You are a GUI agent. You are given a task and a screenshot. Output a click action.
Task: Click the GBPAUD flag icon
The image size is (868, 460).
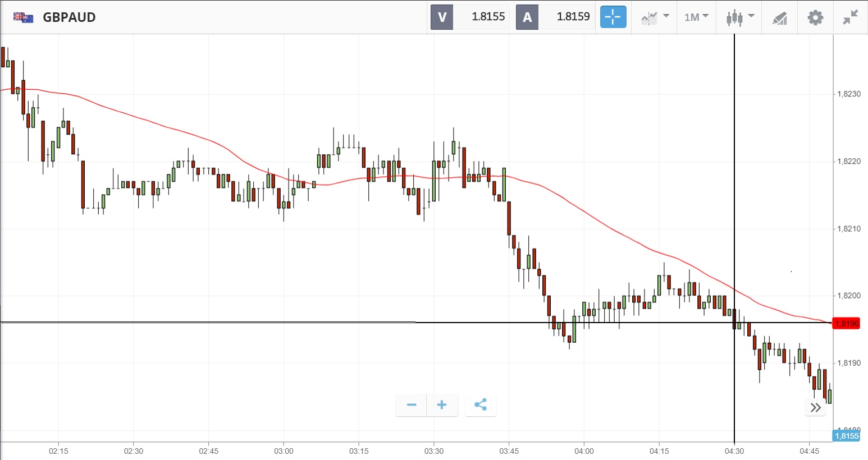(x=24, y=17)
